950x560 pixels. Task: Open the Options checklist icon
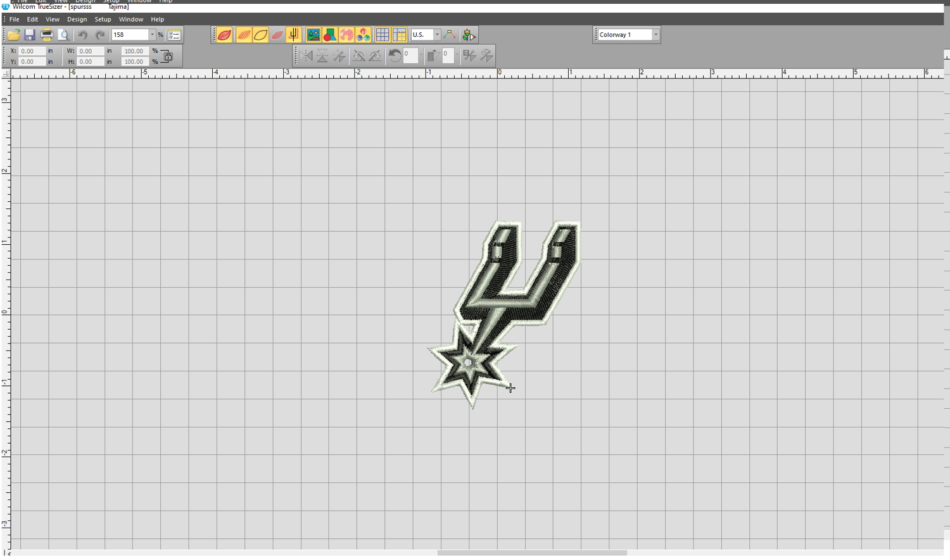pos(174,35)
